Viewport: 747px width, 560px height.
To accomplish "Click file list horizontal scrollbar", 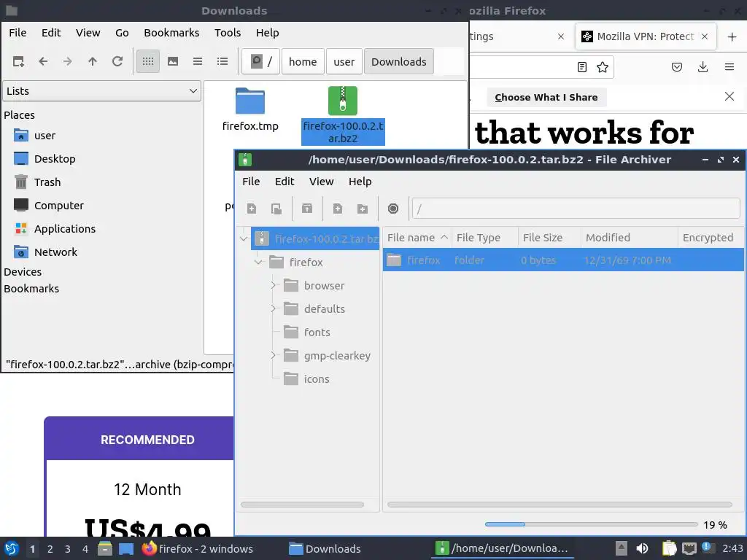I will pyautogui.click(x=560, y=505).
